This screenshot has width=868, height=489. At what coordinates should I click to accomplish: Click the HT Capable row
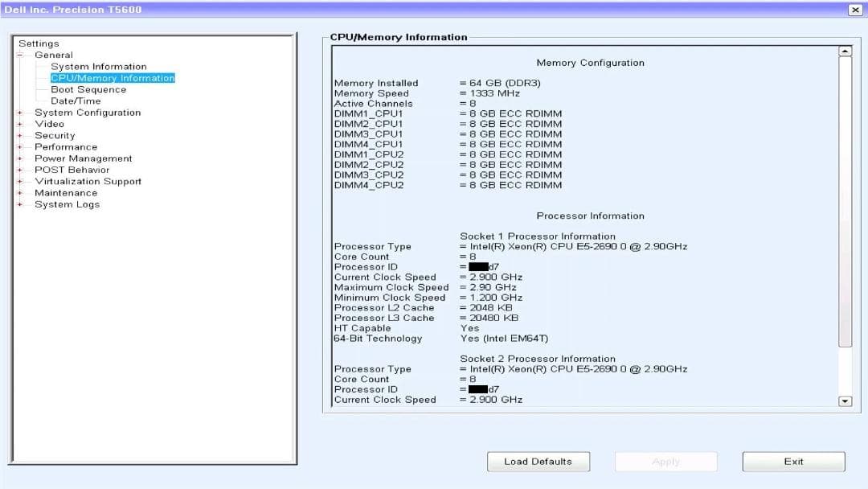point(407,328)
